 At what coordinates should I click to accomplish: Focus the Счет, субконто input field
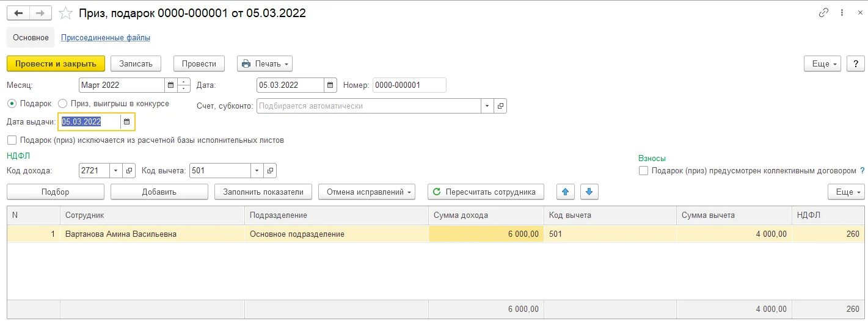(x=369, y=106)
